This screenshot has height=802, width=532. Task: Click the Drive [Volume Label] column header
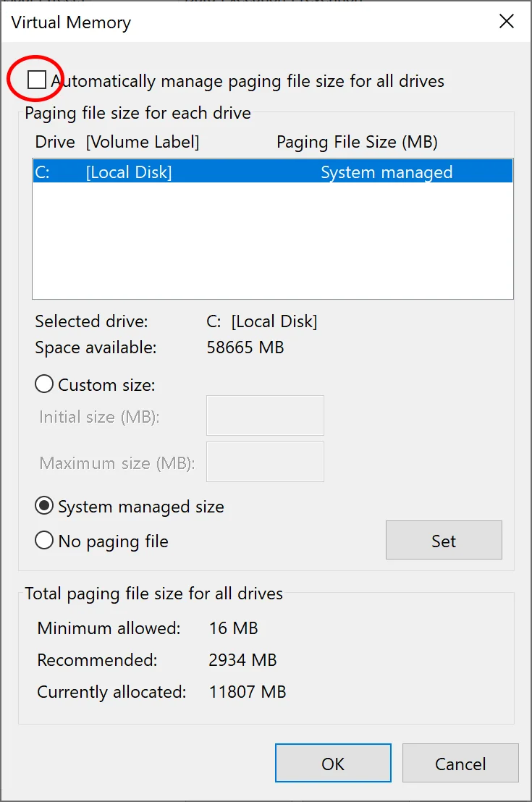[117, 142]
